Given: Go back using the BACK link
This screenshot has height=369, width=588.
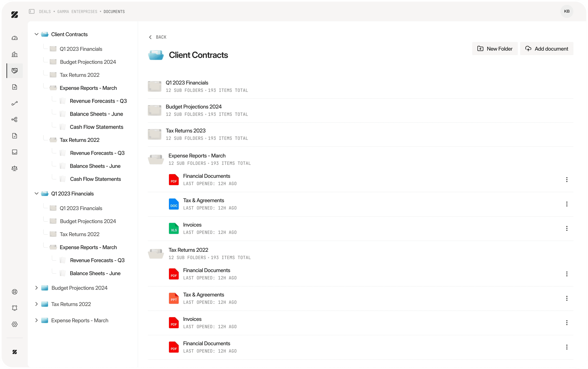Looking at the screenshot, I should [x=158, y=37].
